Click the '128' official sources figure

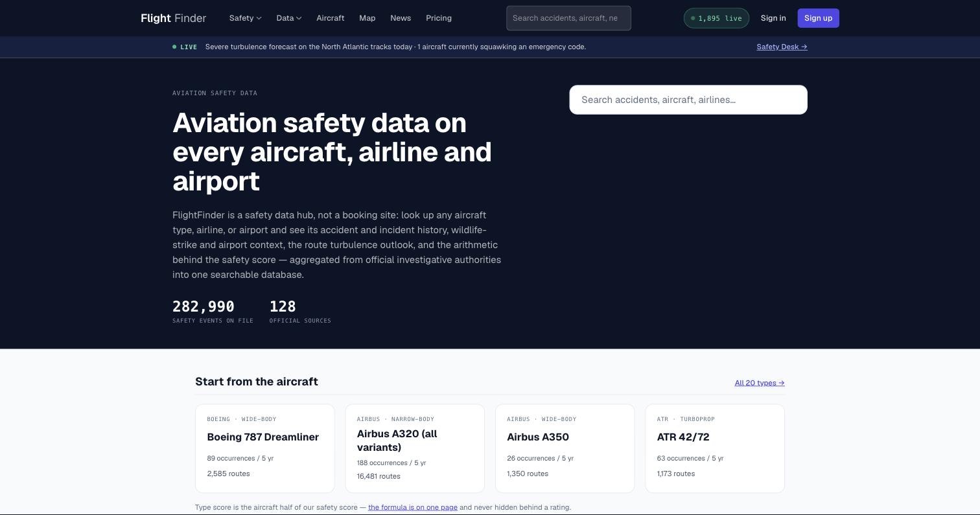[x=283, y=306]
